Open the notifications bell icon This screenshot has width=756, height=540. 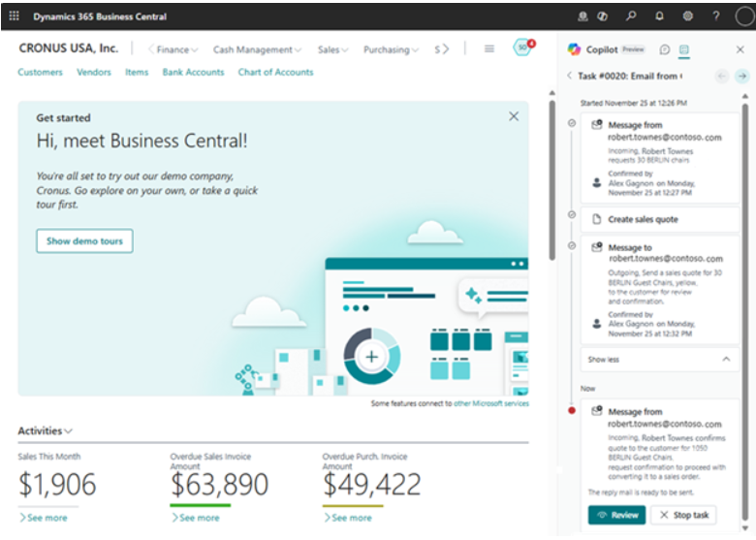659,16
